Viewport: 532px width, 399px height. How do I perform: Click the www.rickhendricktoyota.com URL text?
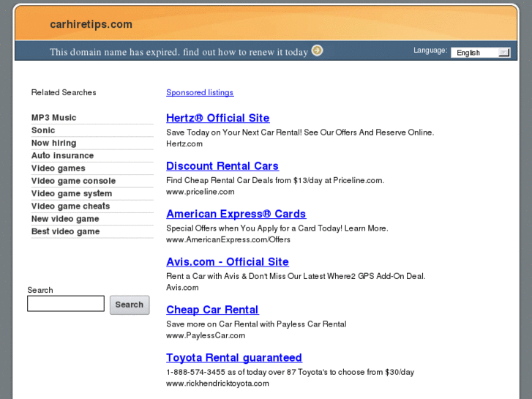tap(217, 383)
